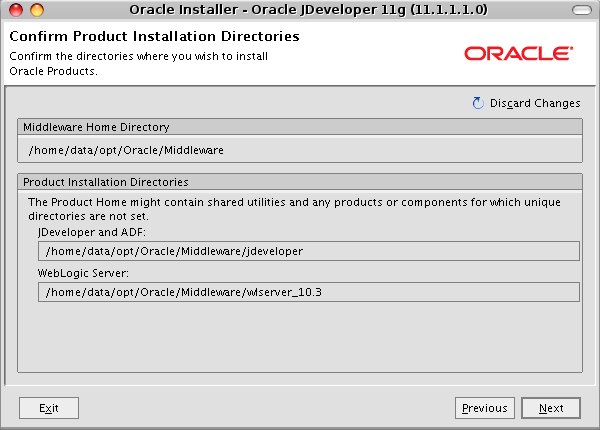Screen dimensions: 600x430
Task: Click the Next button
Action: 551,408
